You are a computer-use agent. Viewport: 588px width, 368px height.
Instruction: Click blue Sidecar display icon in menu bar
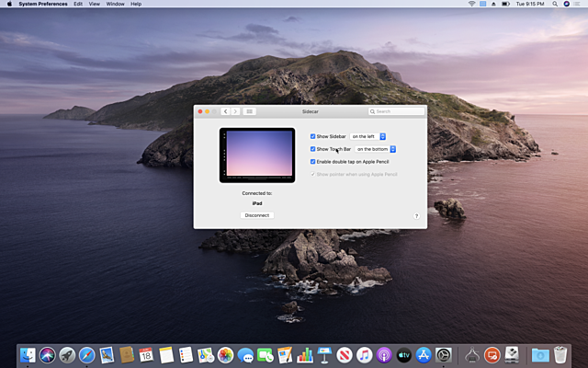[x=483, y=4]
